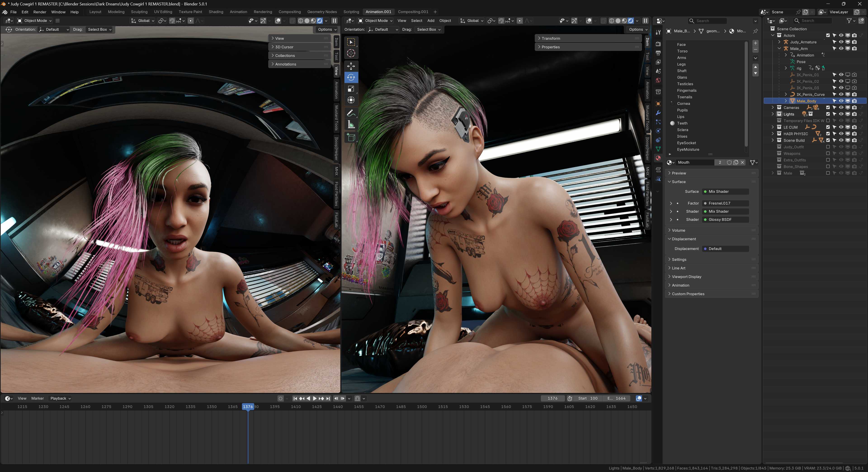Click the Glossy BSDF shader button
Viewport: 868px width, 472px height.
[x=725, y=220]
